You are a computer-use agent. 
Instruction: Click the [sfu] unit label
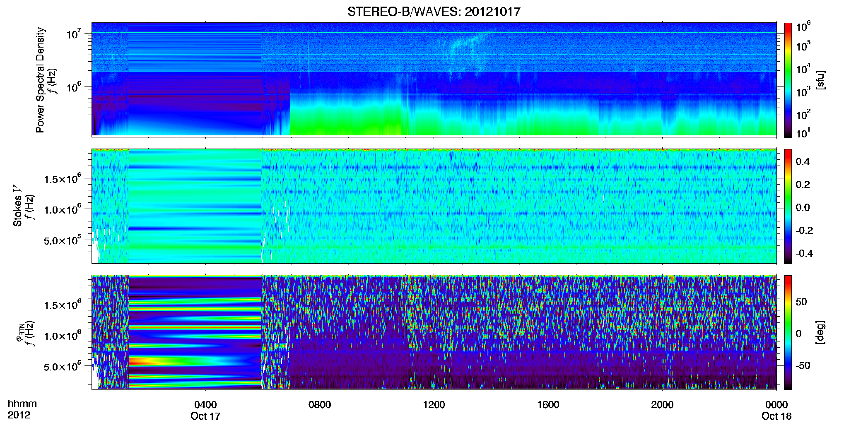(820, 80)
